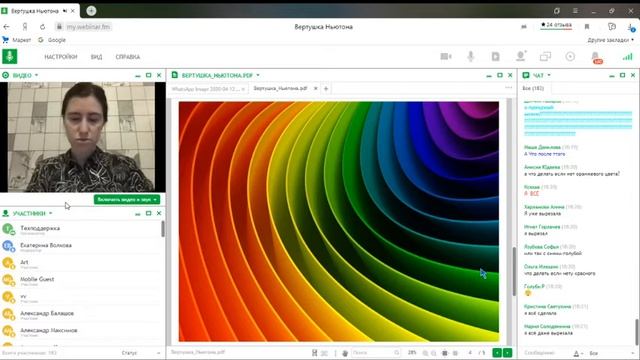The image size is (640, 360).
Task: Open the УЧАСТНИКИ panel dropdown arrow
Action: point(51,213)
